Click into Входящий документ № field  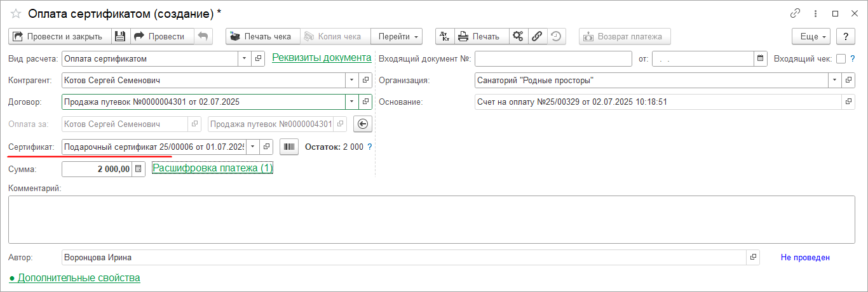553,59
